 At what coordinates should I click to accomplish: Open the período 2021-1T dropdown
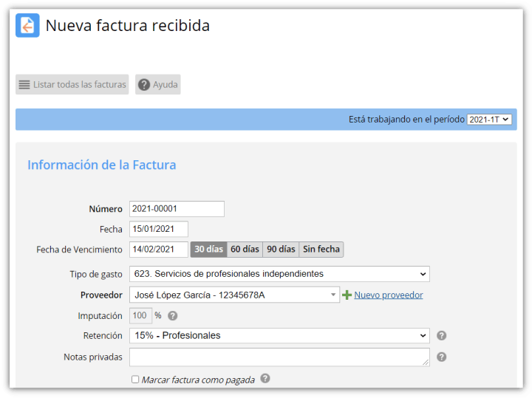pos(489,120)
